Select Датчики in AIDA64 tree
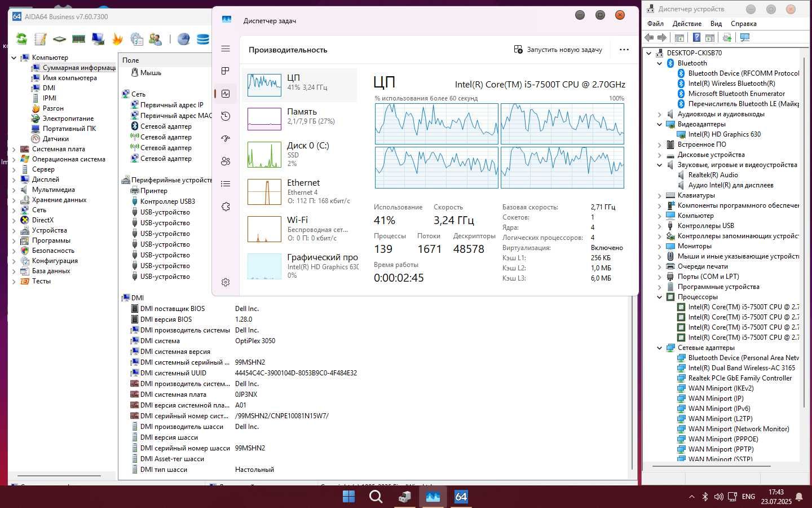Image resolution: width=812 pixels, height=508 pixels. point(56,139)
